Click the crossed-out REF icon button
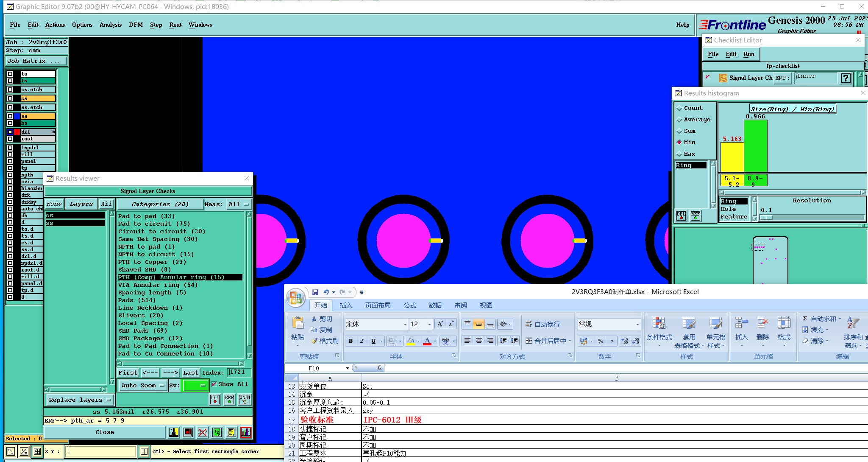 point(203,432)
